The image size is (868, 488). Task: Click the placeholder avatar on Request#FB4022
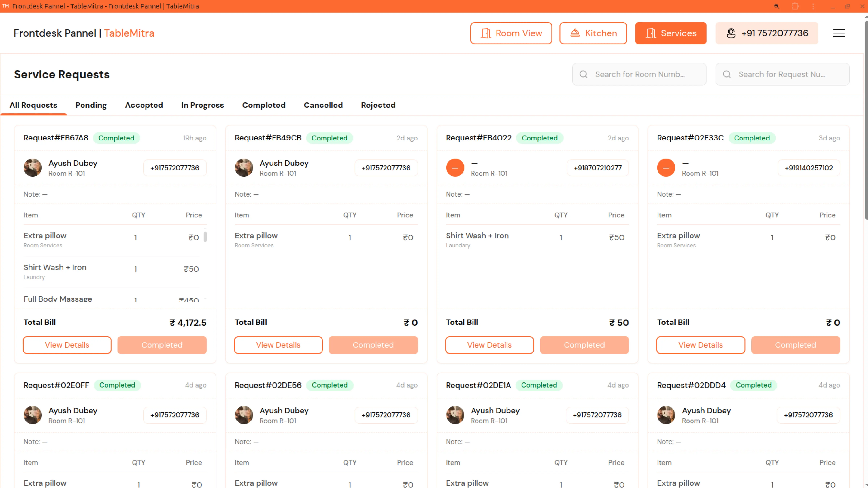pyautogui.click(x=455, y=167)
